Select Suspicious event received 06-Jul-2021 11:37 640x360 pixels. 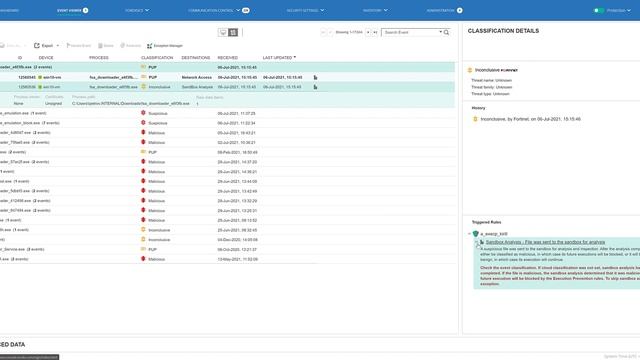point(227,113)
